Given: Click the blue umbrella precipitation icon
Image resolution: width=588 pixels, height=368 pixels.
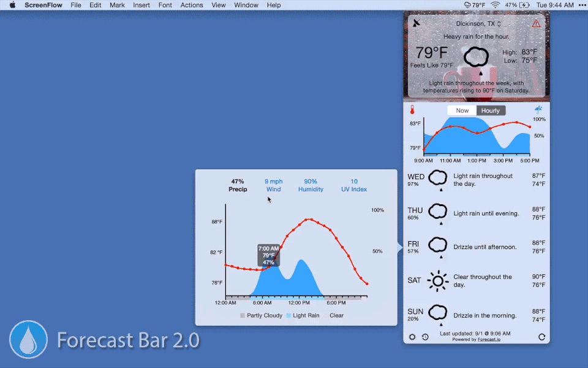Looking at the screenshot, I should (x=538, y=109).
